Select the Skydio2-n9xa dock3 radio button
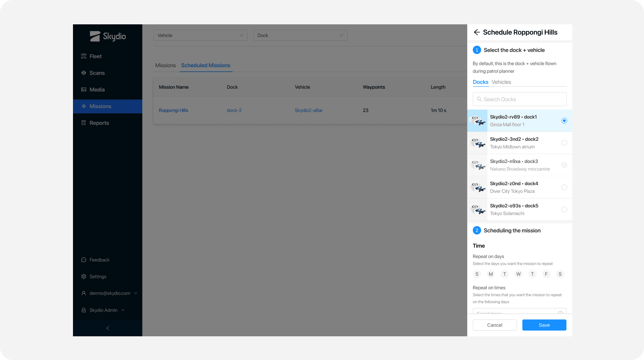 click(x=564, y=165)
